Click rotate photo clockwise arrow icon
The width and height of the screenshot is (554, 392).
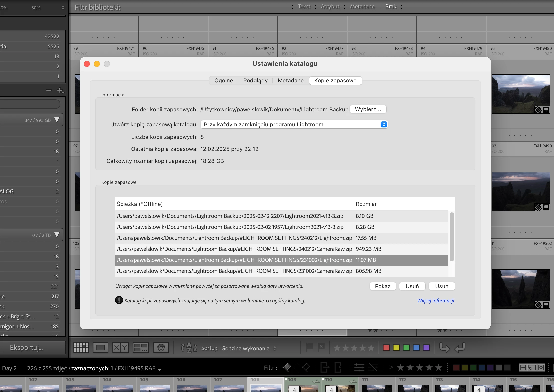tap(460, 348)
